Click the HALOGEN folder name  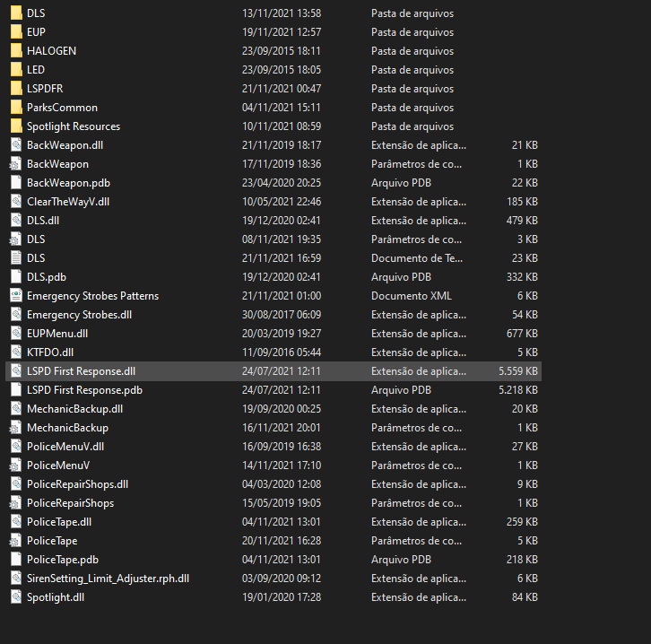pyautogui.click(x=51, y=51)
